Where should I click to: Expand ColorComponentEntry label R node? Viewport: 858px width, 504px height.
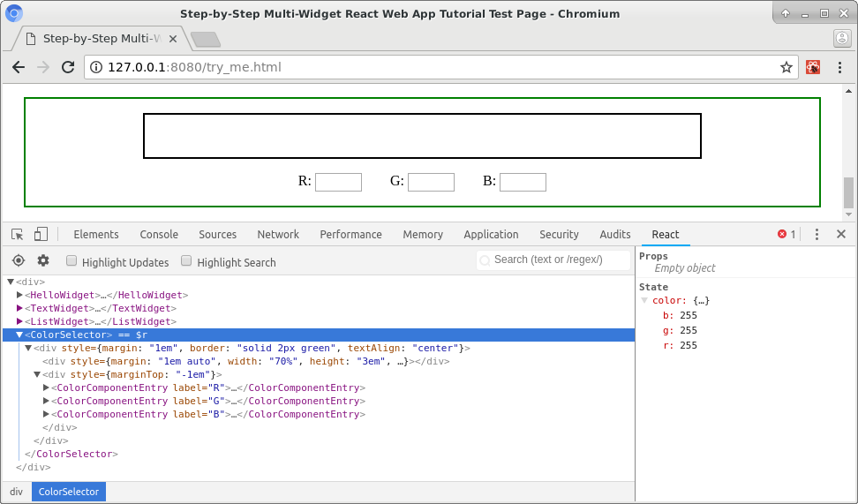(47, 388)
